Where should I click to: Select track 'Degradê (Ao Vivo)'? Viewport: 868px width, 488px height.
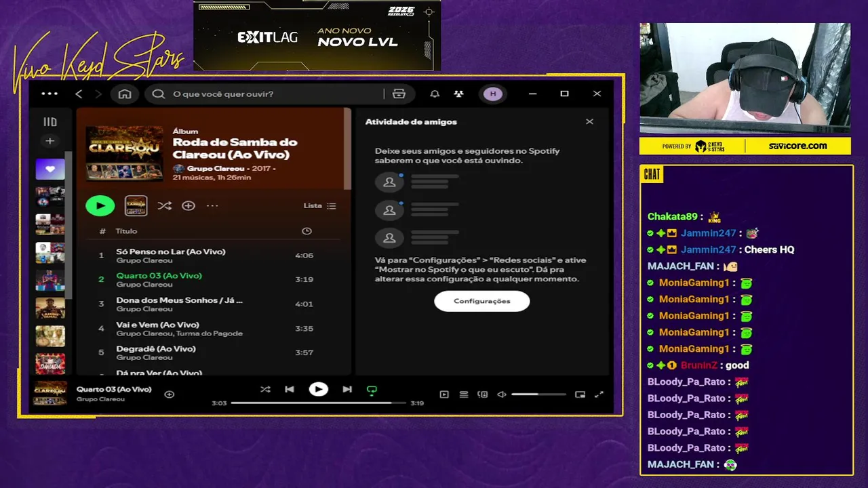214,352
